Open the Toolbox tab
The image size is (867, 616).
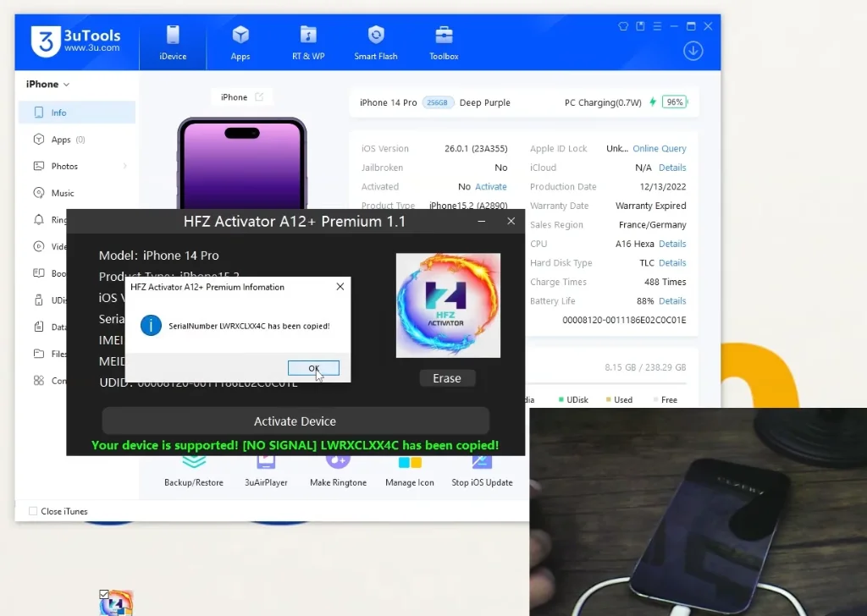[x=444, y=42]
